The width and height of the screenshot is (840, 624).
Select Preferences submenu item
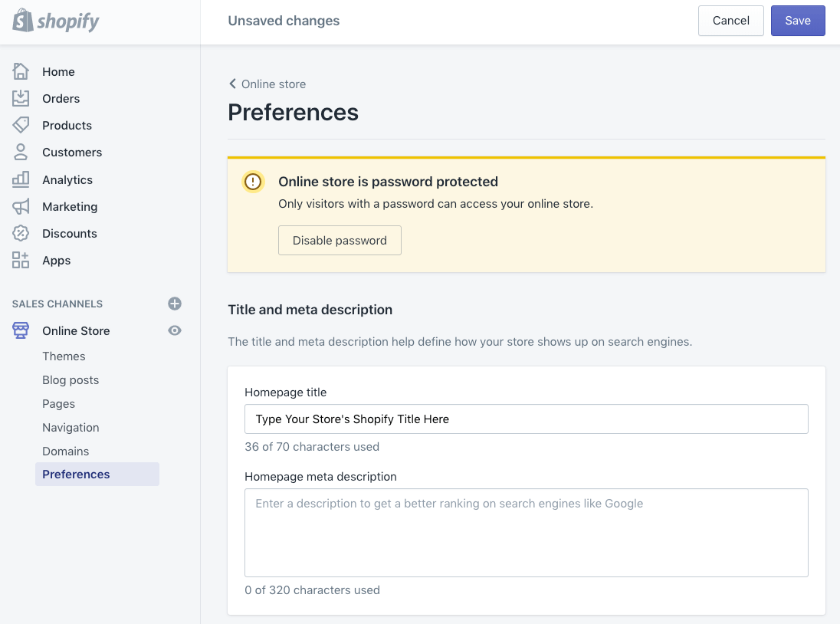pos(97,474)
